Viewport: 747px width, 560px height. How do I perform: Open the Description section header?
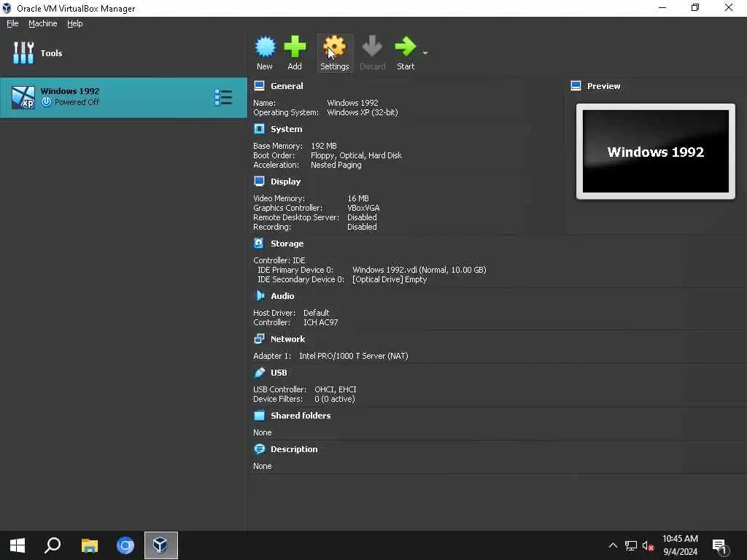(294, 449)
